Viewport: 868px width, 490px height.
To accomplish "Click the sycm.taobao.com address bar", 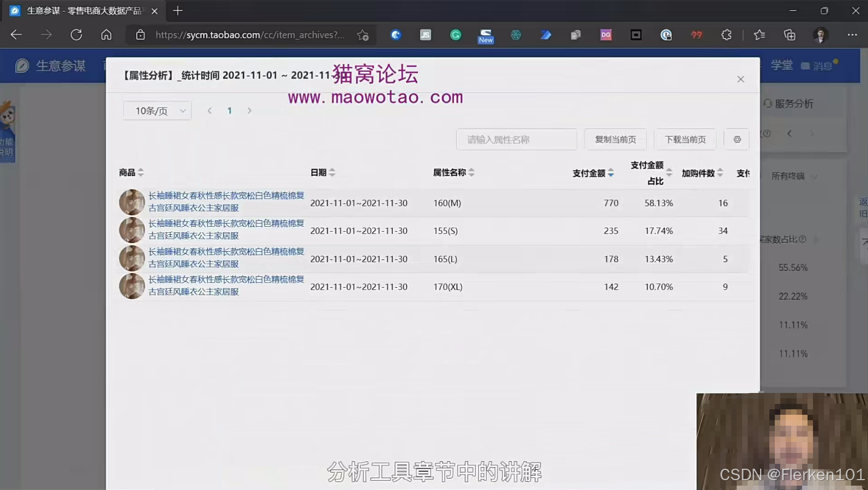I will (250, 35).
